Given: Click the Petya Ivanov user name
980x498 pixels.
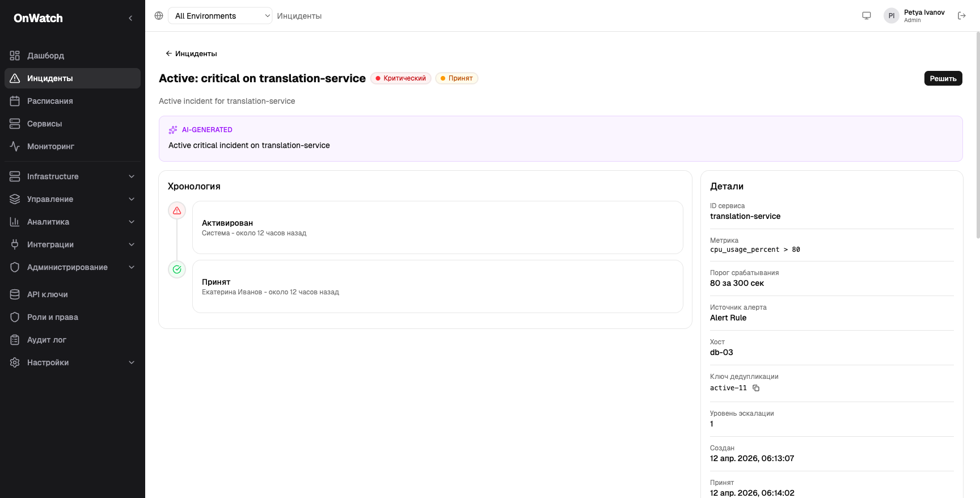Looking at the screenshot, I should pos(924,12).
